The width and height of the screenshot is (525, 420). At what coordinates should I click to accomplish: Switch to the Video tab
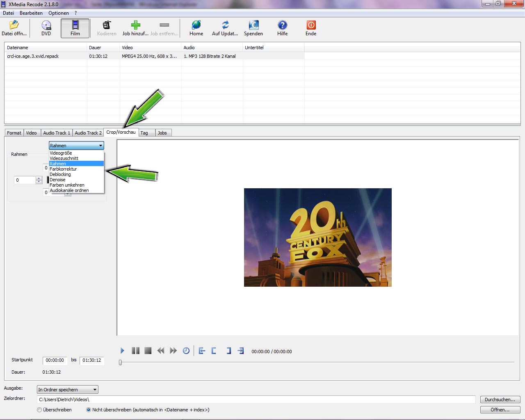32,133
